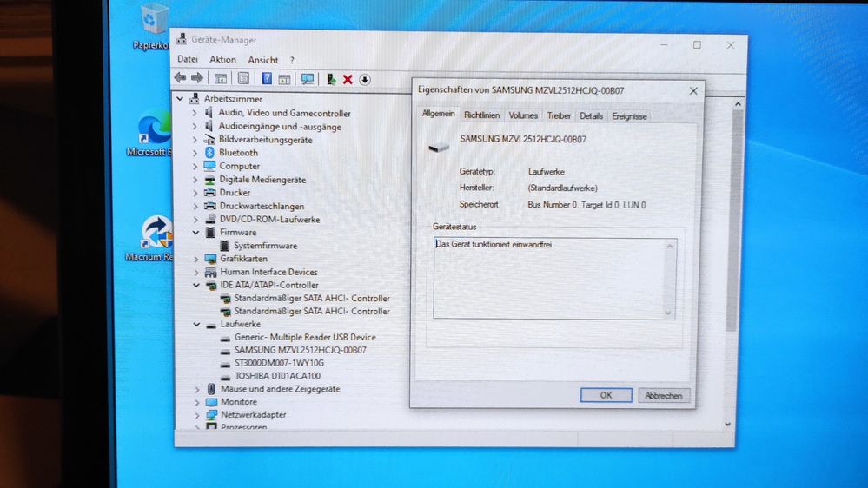Select TOSHIBA DT01ACA100 drive in tree
868x488 pixels.
pyautogui.click(x=277, y=376)
